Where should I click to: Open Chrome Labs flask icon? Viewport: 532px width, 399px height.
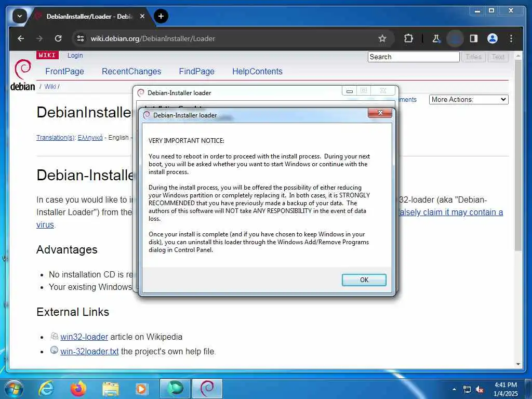tap(436, 38)
